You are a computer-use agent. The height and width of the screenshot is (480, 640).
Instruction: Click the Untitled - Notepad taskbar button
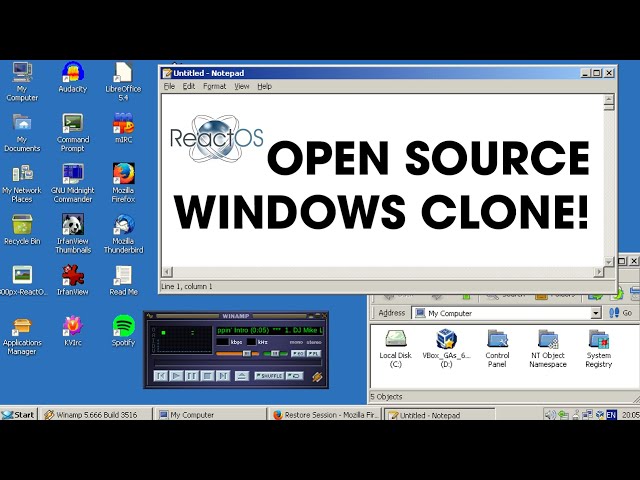pos(440,415)
